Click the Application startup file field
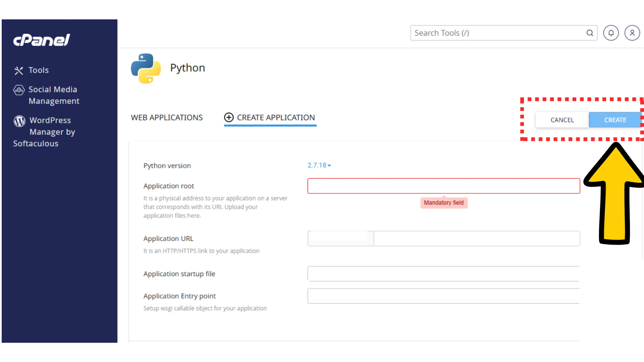644x362 pixels. click(x=444, y=274)
